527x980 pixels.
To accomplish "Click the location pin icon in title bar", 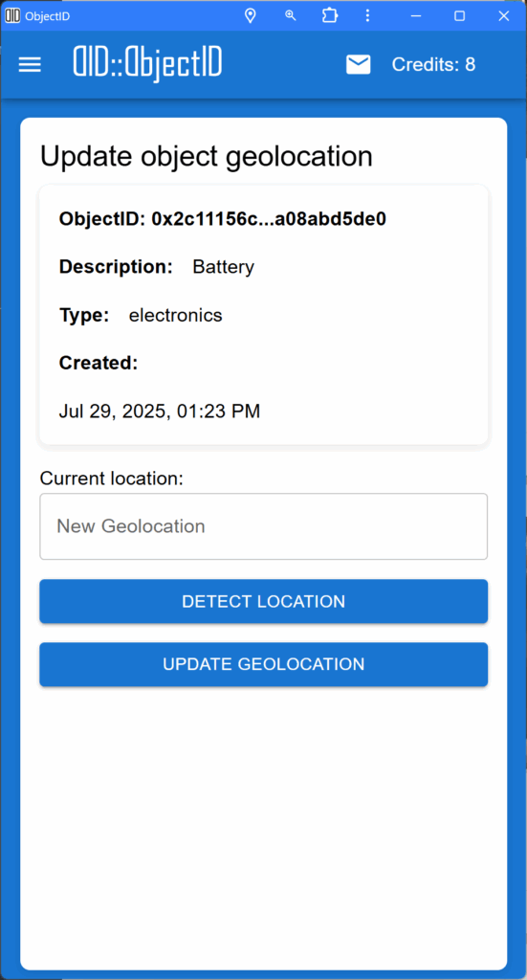I will [251, 16].
